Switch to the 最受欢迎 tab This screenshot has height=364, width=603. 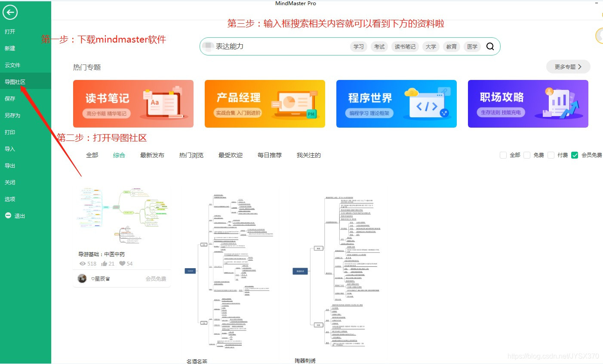click(x=231, y=155)
